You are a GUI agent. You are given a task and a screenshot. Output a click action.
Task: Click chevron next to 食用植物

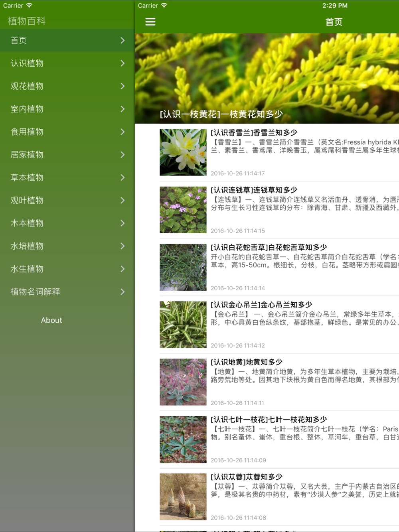point(122,132)
